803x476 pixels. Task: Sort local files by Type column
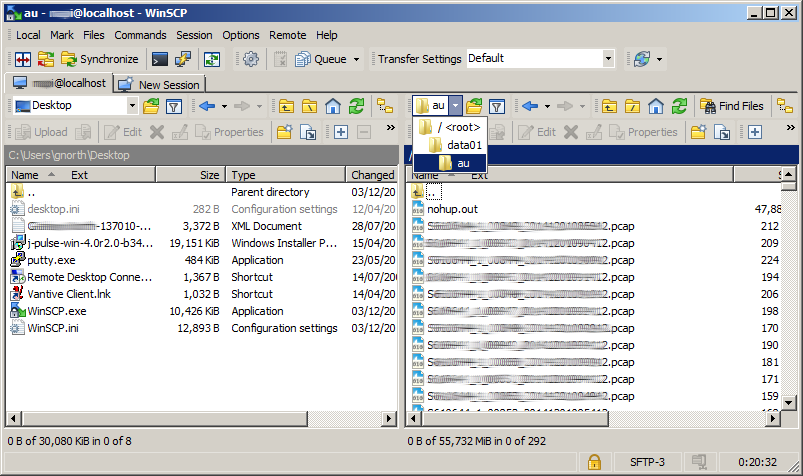point(286,175)
